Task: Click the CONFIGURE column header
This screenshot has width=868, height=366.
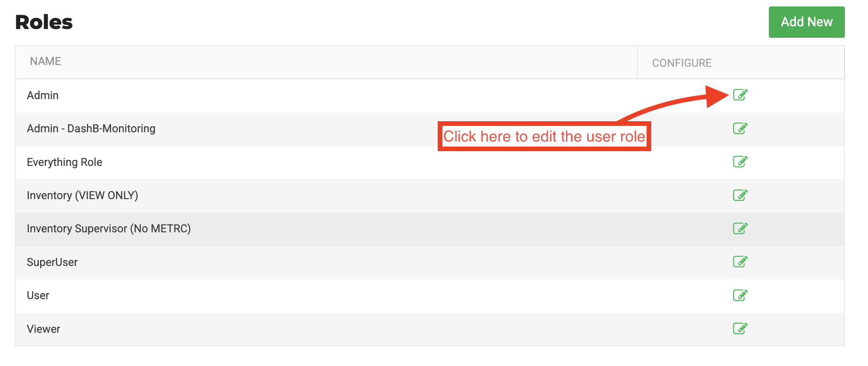Action: 681,63
